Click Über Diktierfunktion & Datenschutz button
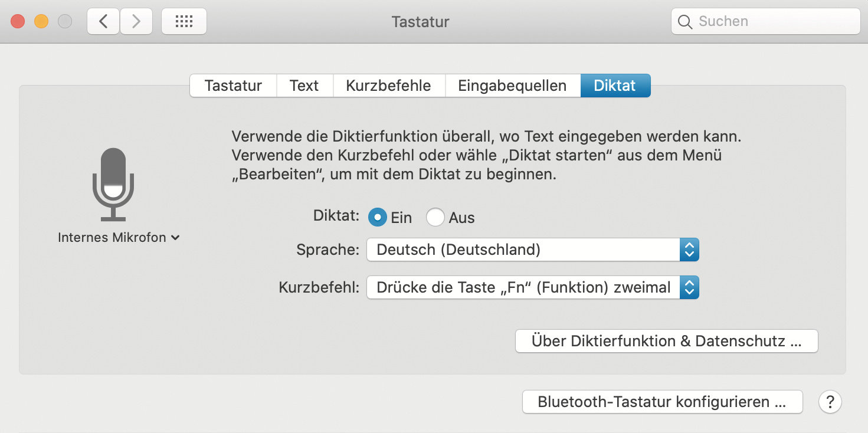This screenshot has width=868, height=433. (x=666, y=341)
